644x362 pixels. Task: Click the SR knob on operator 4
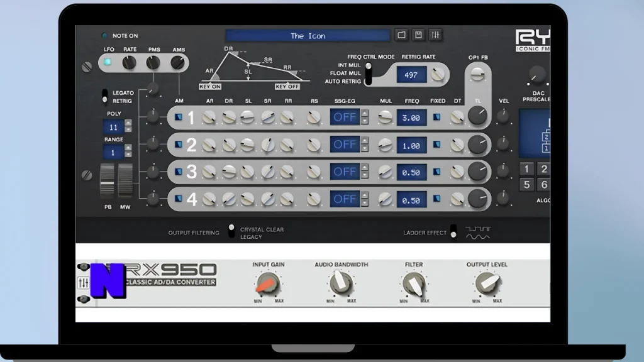click(268, 199)
